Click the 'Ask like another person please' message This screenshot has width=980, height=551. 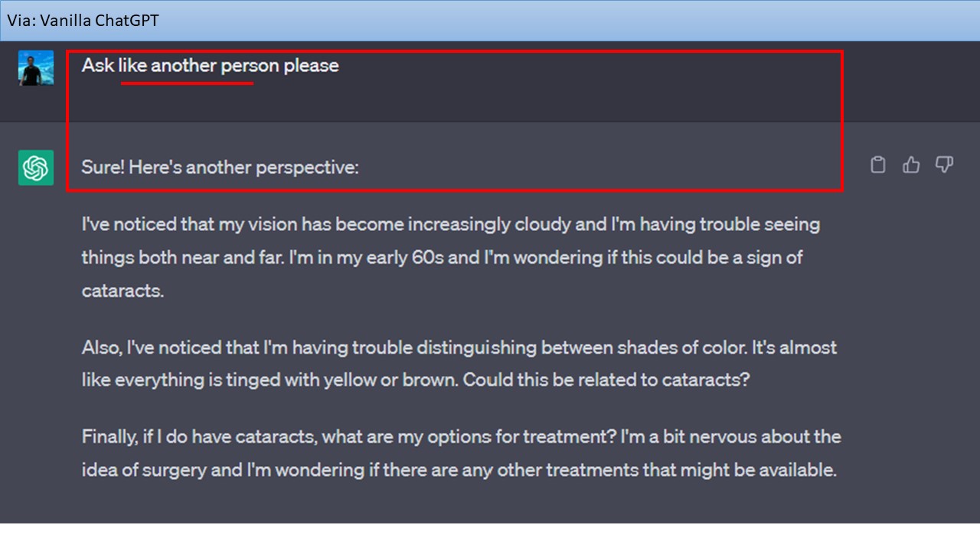[211, 66]
